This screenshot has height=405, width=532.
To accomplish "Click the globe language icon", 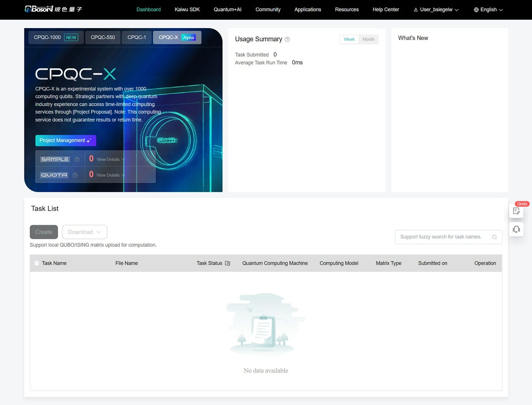I will [x=476, y=10].
